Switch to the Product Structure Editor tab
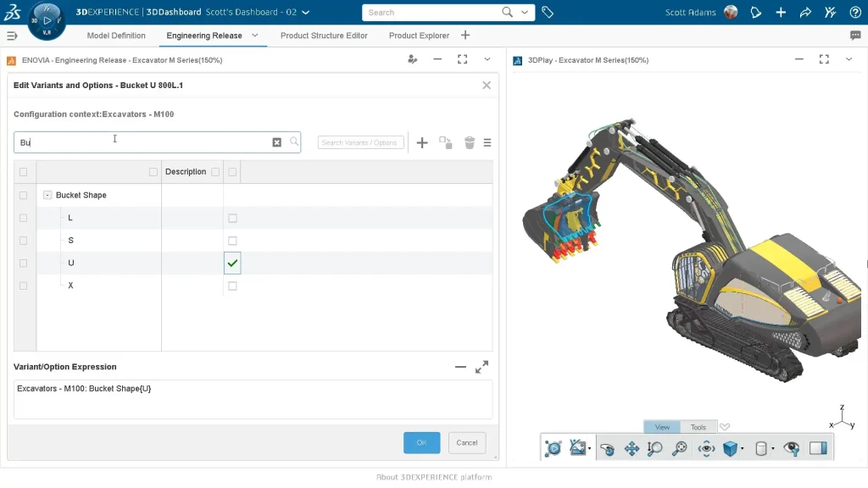This screenshot has width=868, height=488. [324, 36]
